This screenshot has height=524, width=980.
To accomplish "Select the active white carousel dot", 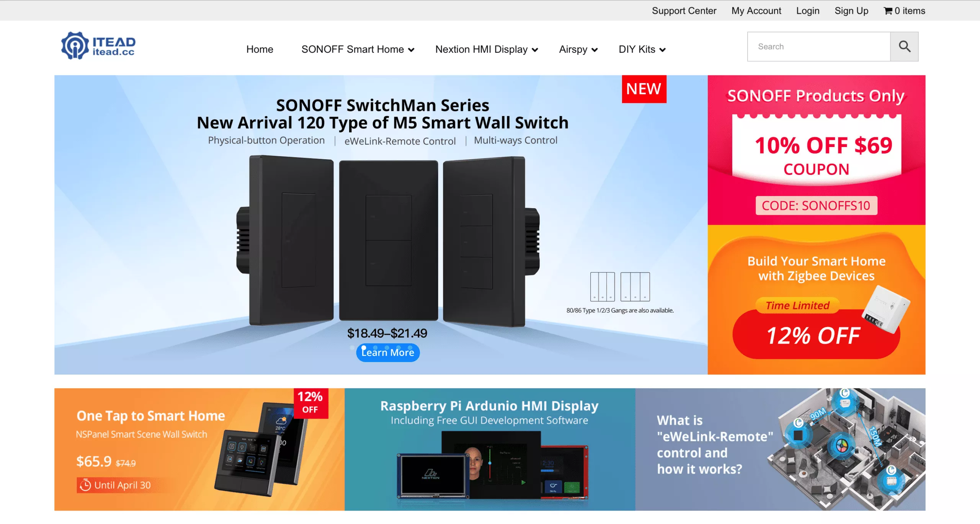I will (x=364, y=348).
